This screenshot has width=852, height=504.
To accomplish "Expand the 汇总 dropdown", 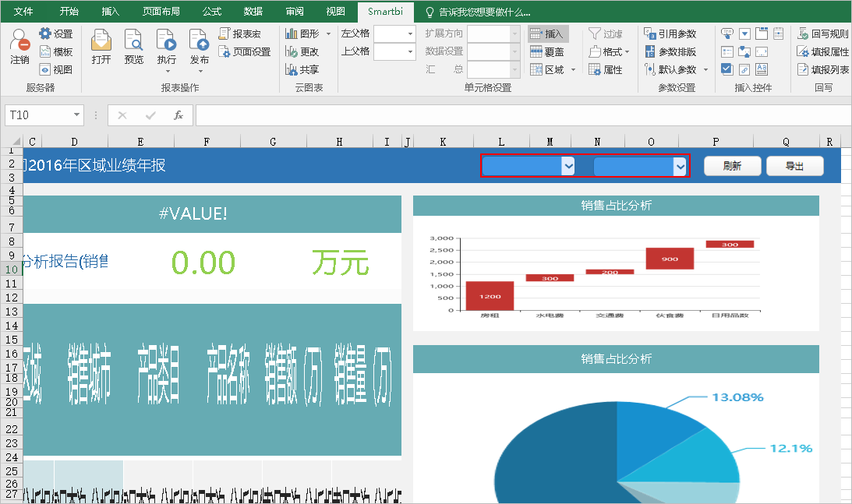I will [x=514, y=69].
